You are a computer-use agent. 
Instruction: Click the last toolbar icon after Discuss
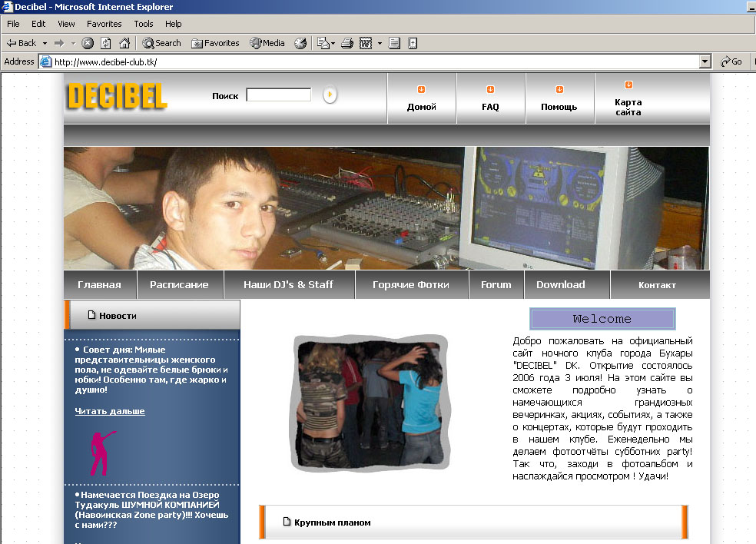[x=413, y=43]
